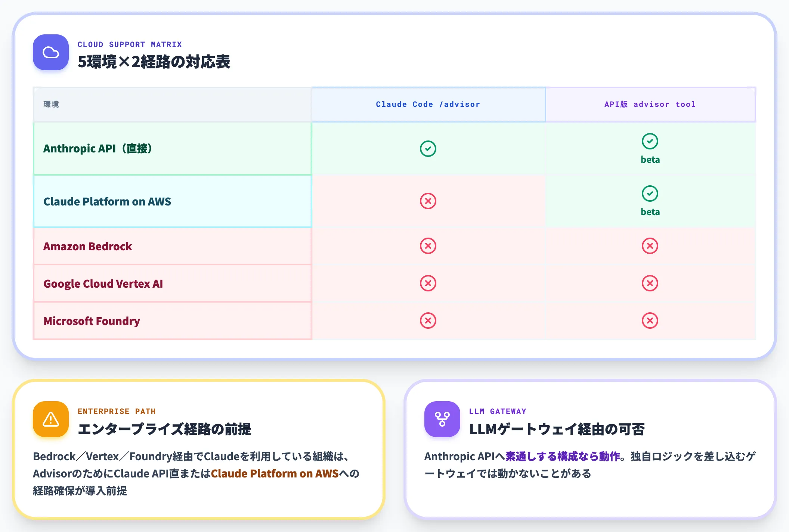Viewport: 789px width, 532px height.
Task: Click the '環境' column header
Action: (x=173, y=105)
